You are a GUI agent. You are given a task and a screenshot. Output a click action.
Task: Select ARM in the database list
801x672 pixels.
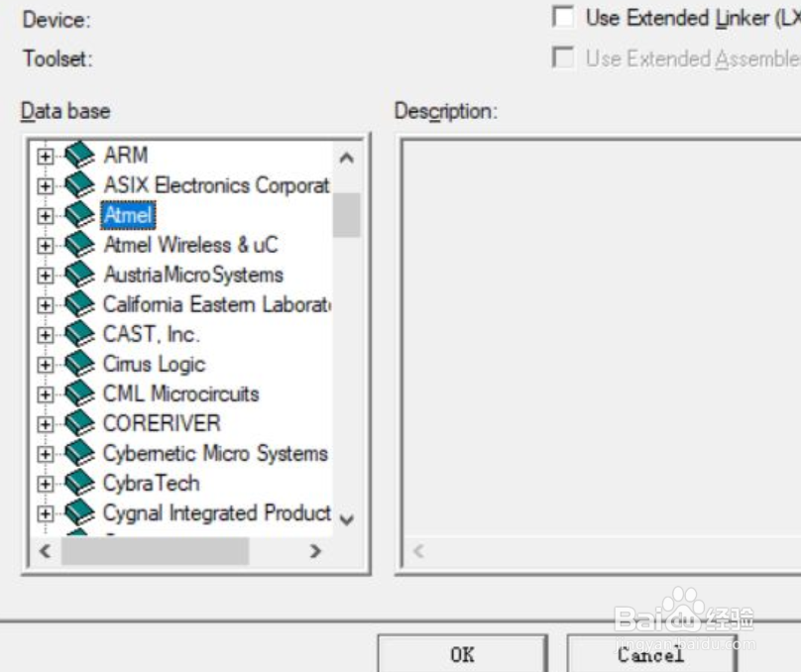[126, 155]
